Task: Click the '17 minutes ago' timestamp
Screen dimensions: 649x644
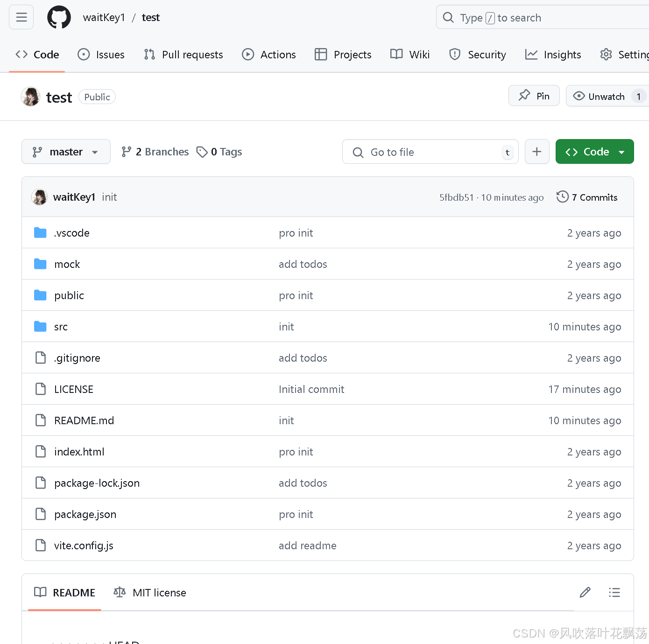Action: [585, 389]
